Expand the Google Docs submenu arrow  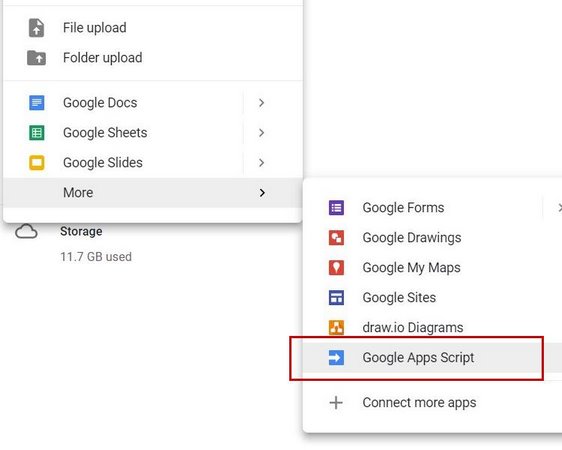click(261, 103)
